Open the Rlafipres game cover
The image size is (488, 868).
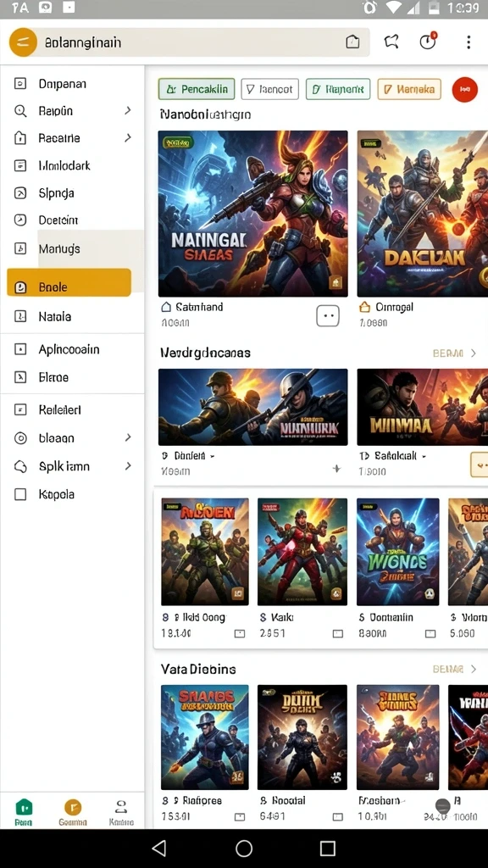[x=205, y=737]
